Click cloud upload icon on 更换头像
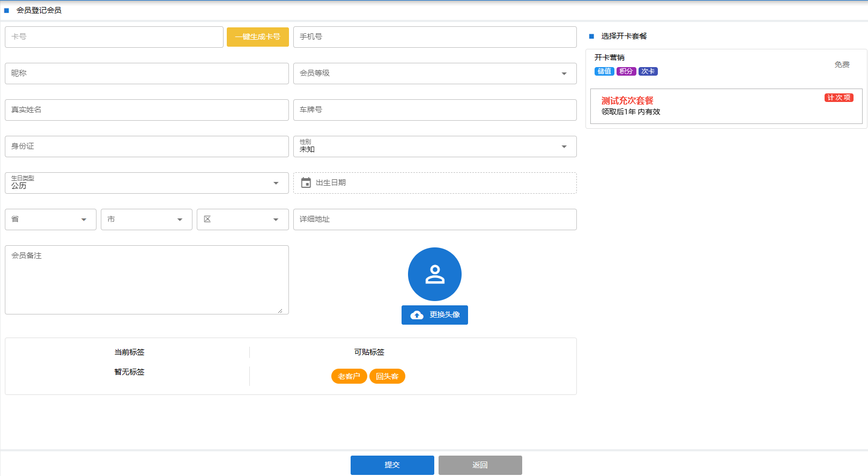 coord(417,315)
